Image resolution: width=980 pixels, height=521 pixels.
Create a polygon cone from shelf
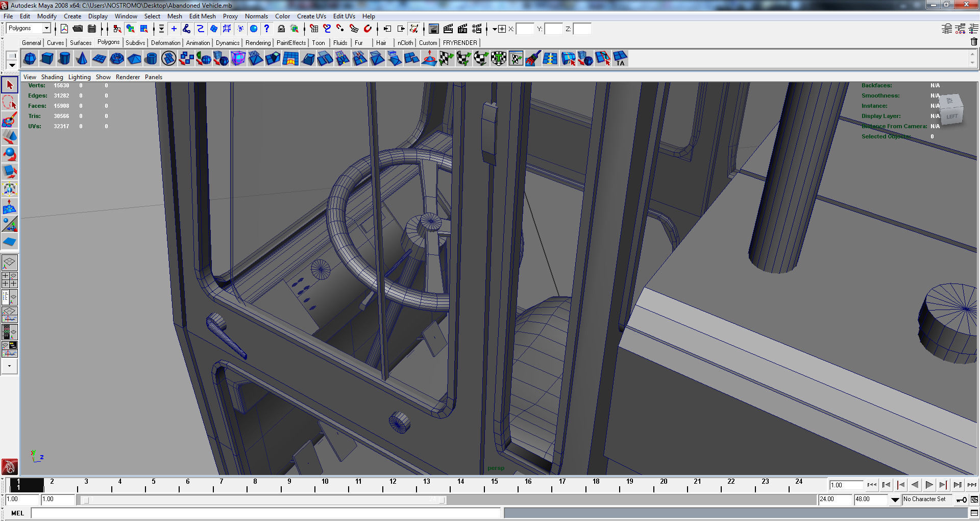pyautogui.click(x=82, y=59)
